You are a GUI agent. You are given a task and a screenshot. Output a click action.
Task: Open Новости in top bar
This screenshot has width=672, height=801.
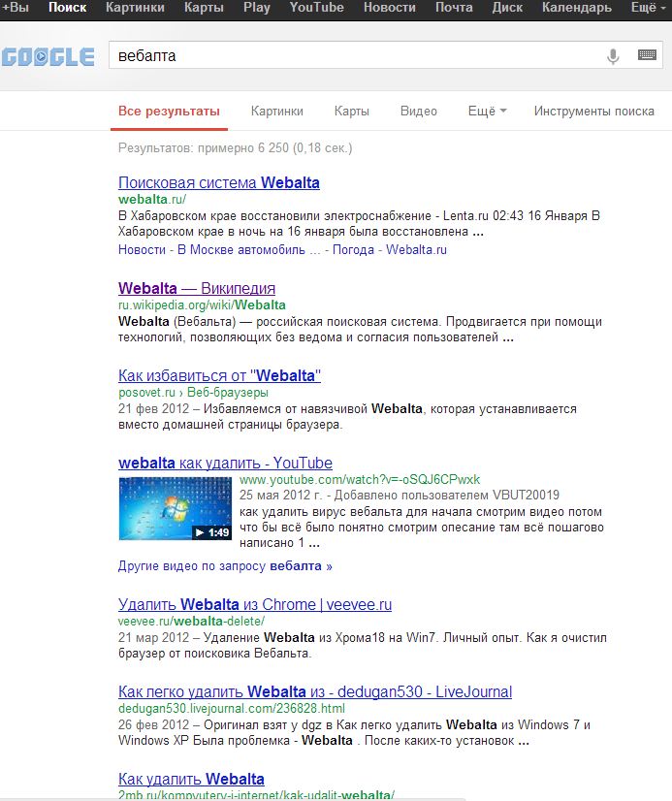(x=390, y=8)
